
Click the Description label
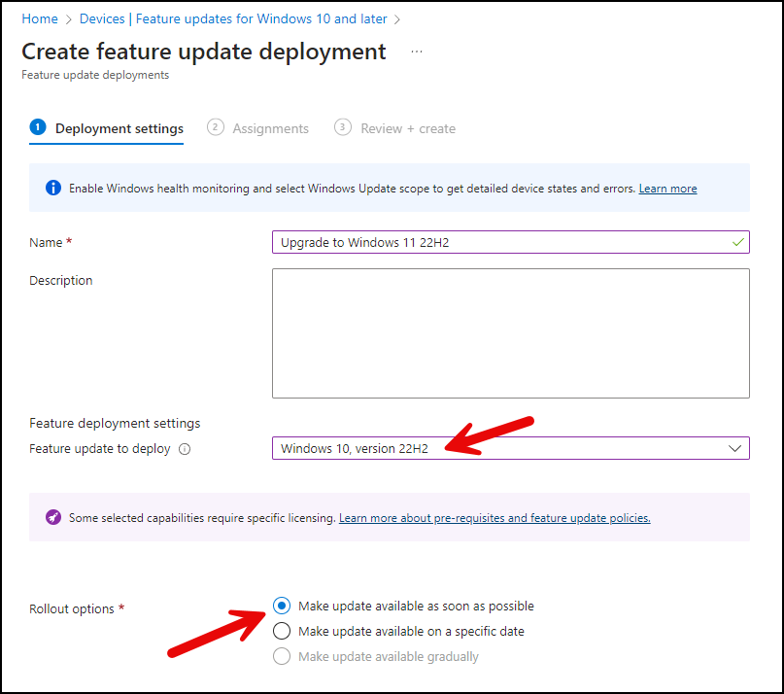click(x=61, y=280)
